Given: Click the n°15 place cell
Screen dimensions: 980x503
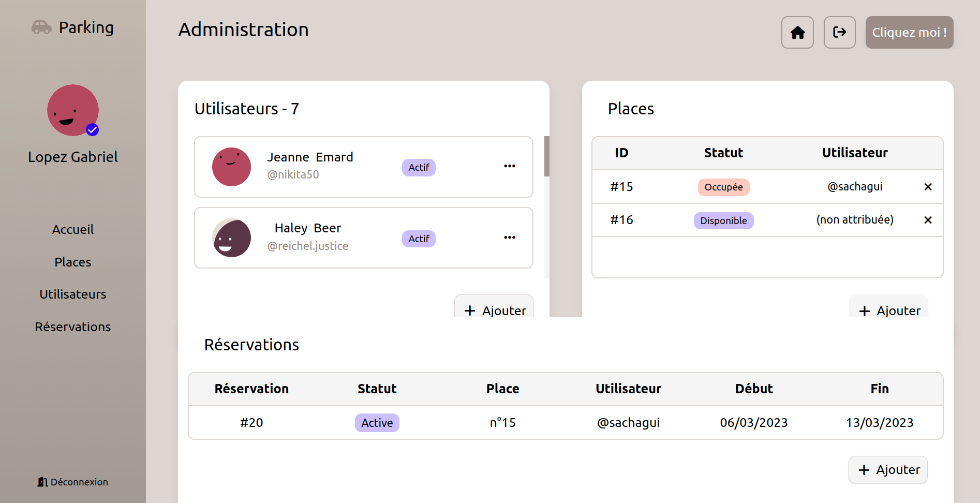Looking at the screenshot, I should (502, 422).
